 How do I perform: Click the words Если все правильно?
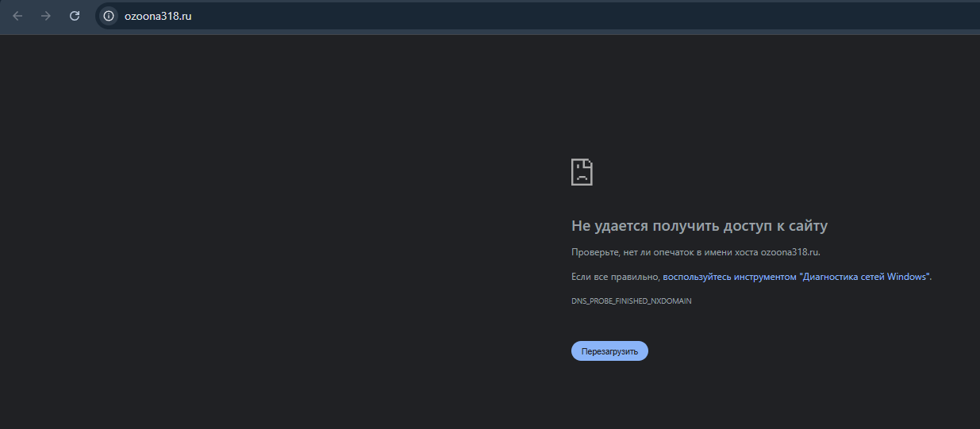click(615, 277)
